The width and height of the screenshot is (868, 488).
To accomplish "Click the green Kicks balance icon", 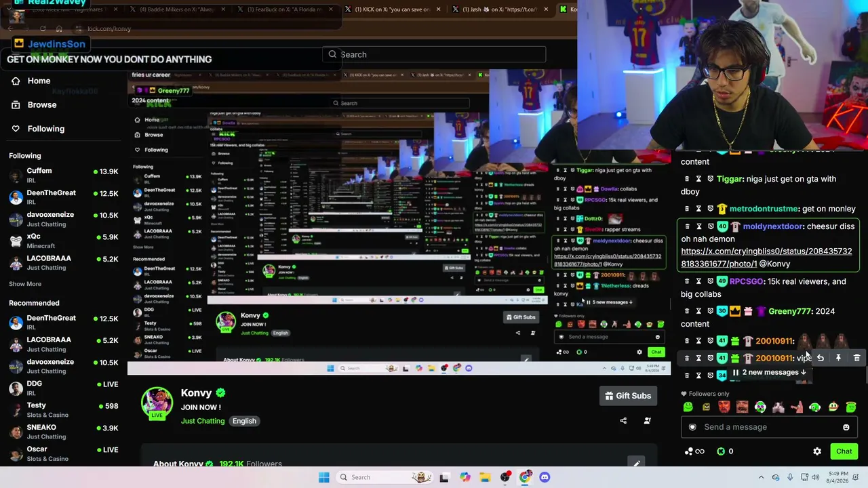I will [x=721, y=451].
